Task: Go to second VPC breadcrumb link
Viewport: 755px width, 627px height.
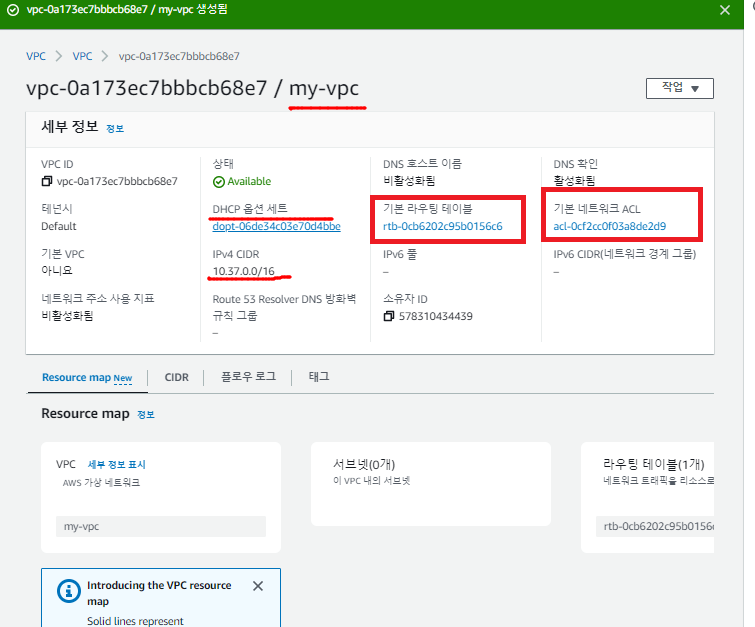Action: (x=82, y=56)
